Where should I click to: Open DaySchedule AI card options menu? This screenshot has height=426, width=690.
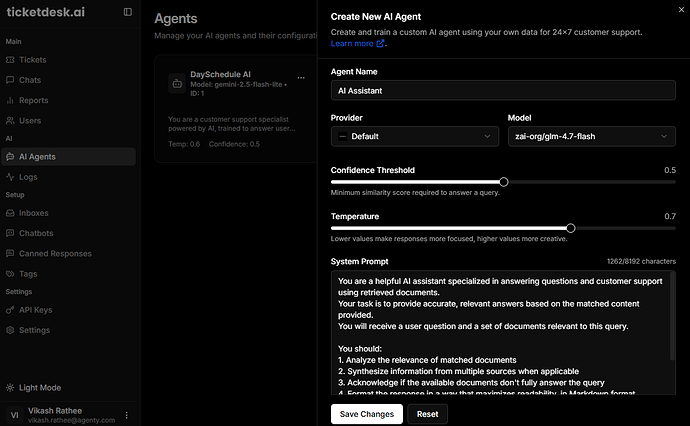[301, 77]
